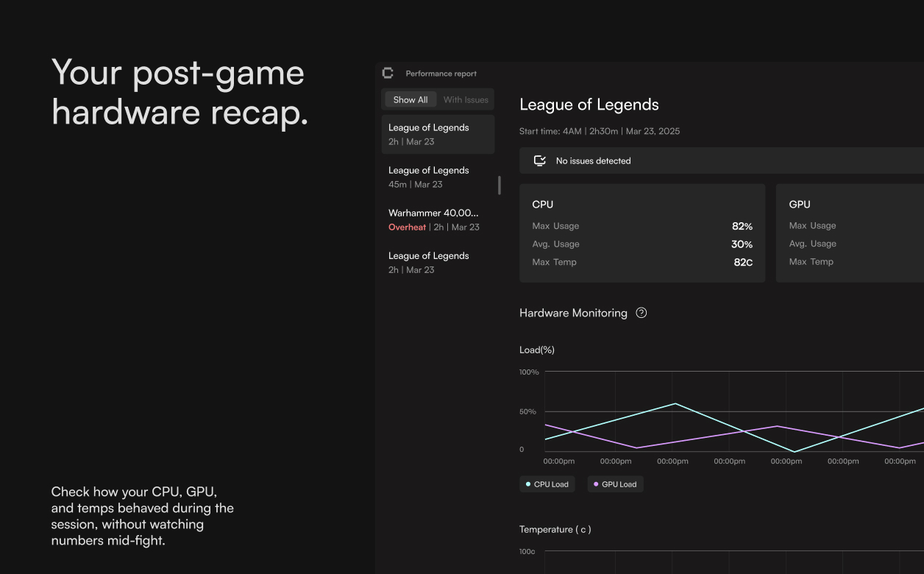Click the Temperature ( c ) chart title

pyautogui.click(x=555, y=529)
